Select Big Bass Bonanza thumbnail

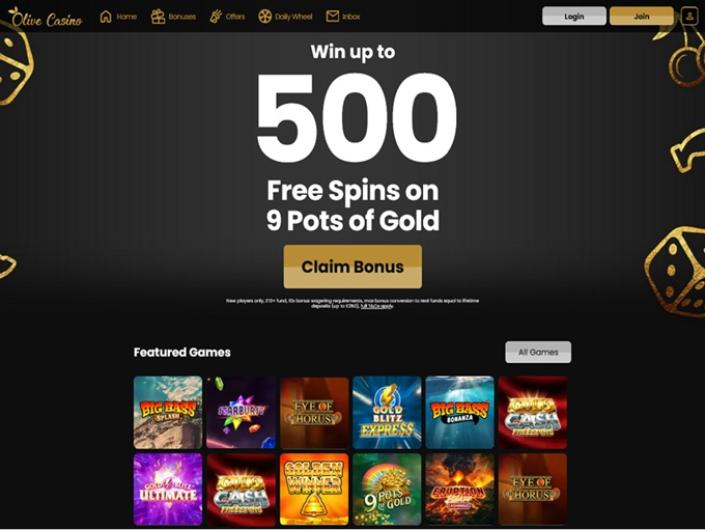460,412
